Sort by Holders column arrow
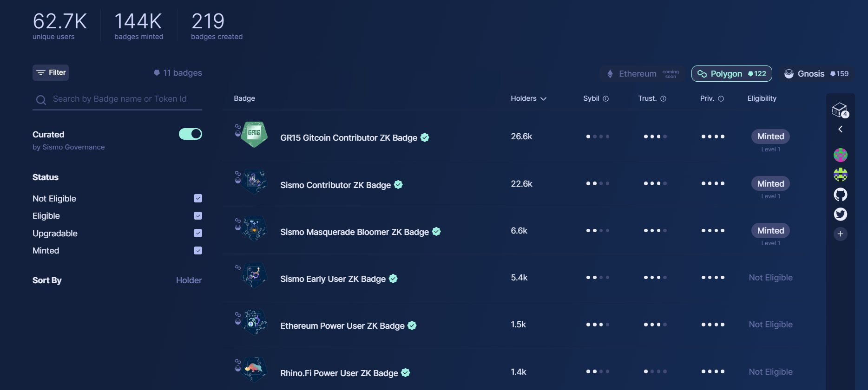The height and width of the screenshot is (390, 868). [543, 99]
